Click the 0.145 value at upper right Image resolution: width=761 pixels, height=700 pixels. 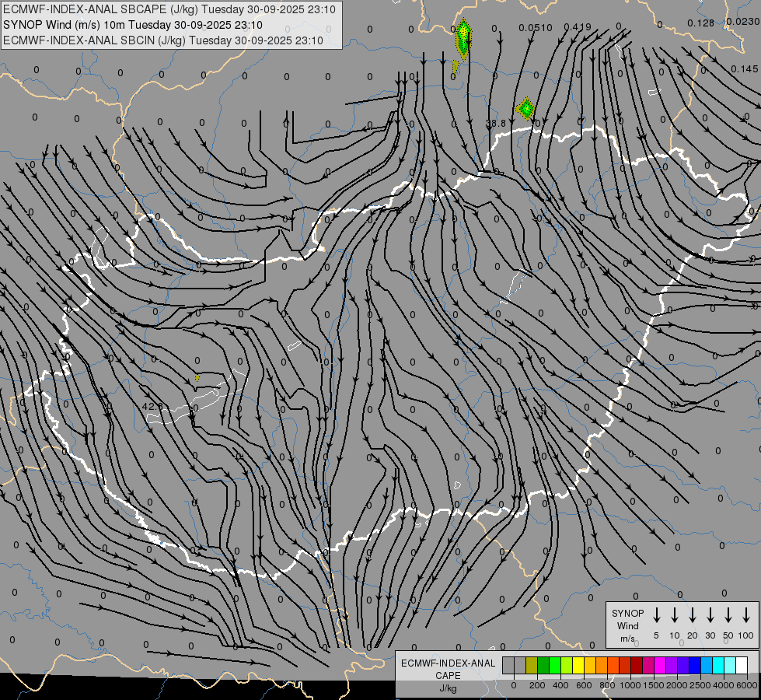point(745,68)
